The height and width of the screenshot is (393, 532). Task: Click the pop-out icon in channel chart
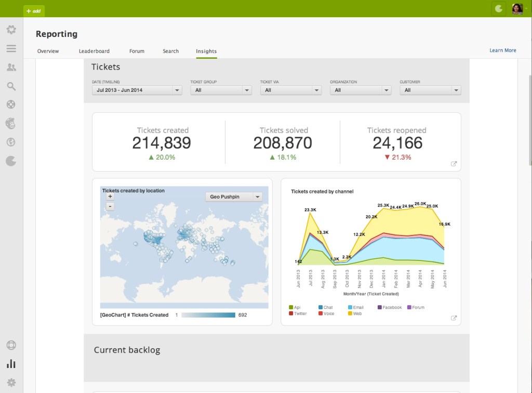point(454,318)
